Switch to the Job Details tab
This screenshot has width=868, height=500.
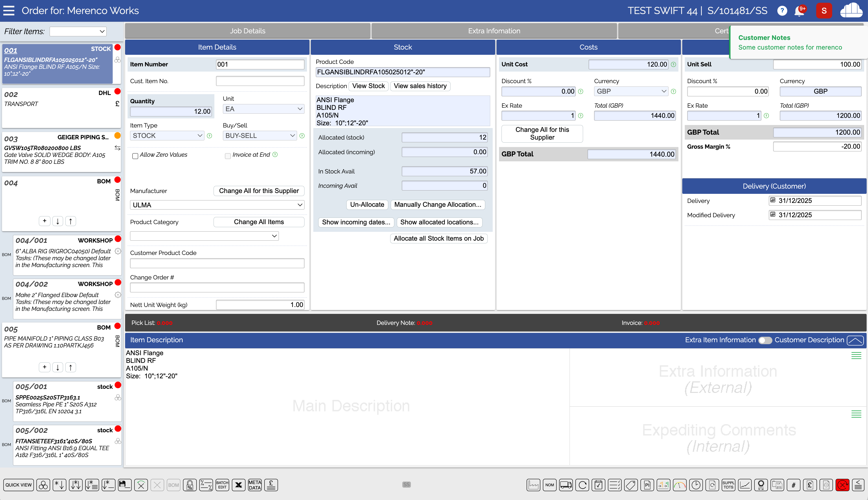pos(247,31)
